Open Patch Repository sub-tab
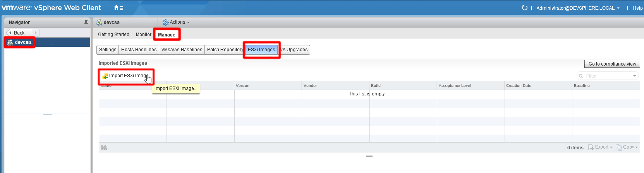The height and width of the screenshot is (173, 644). click(x=225, y=50)
